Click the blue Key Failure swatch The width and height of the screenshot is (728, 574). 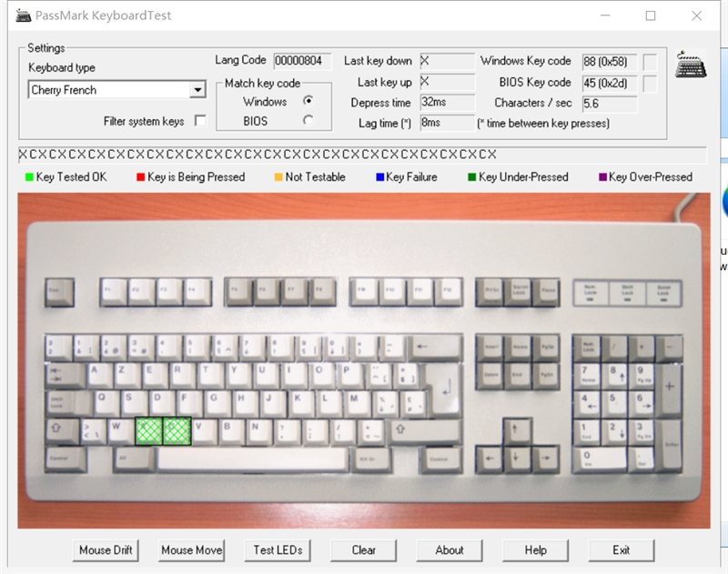point(379,176)
